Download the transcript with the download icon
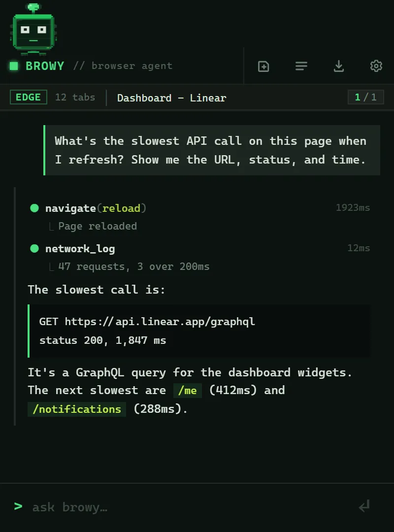The image size is (394, 532). click(339, 66)
